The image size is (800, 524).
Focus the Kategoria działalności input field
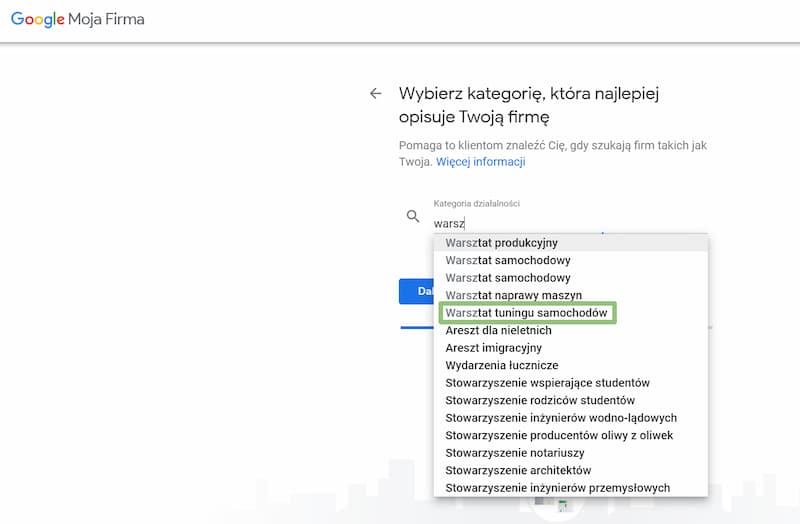coord(570,223)
